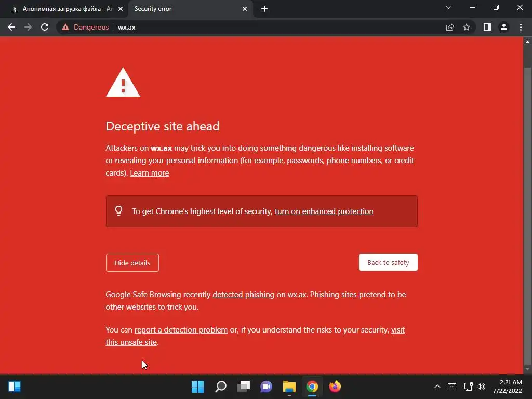This screenshot has height=399, width=532.
Task: Click turn on enhanced protection link
Action: click(x=324, y=211)
